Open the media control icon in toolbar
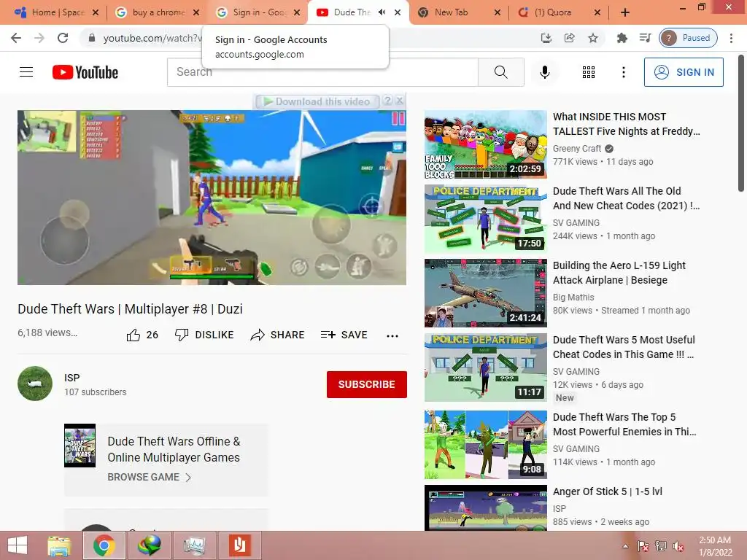The image size is (747, 560). pyautogui.click(x=645, y=38)
